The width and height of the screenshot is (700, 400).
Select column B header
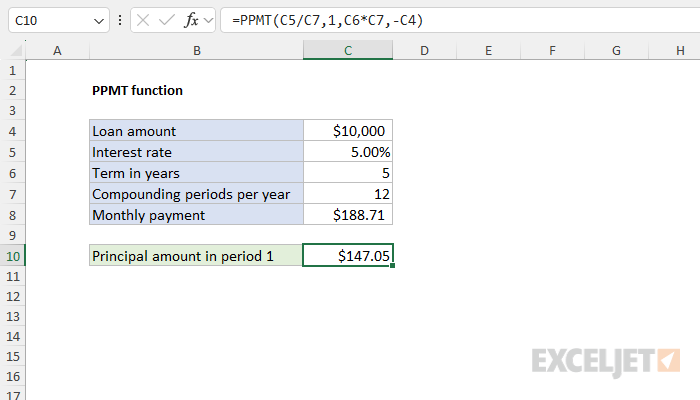point(196,50)
